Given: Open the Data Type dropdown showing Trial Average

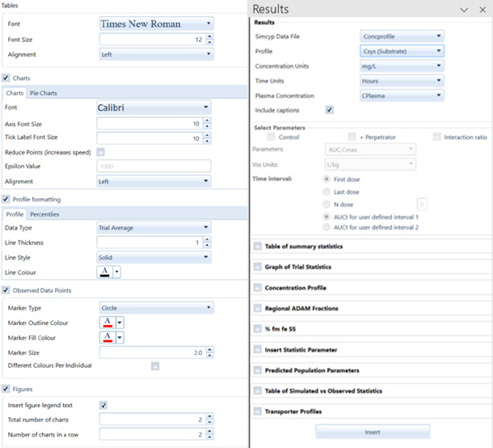Looking at the screenshot, I should coord(154,227).
